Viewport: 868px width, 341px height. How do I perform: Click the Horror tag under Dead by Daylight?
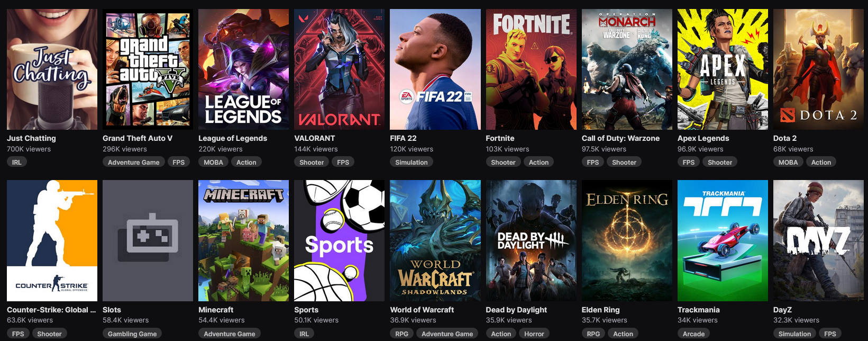tap(534, 334)
